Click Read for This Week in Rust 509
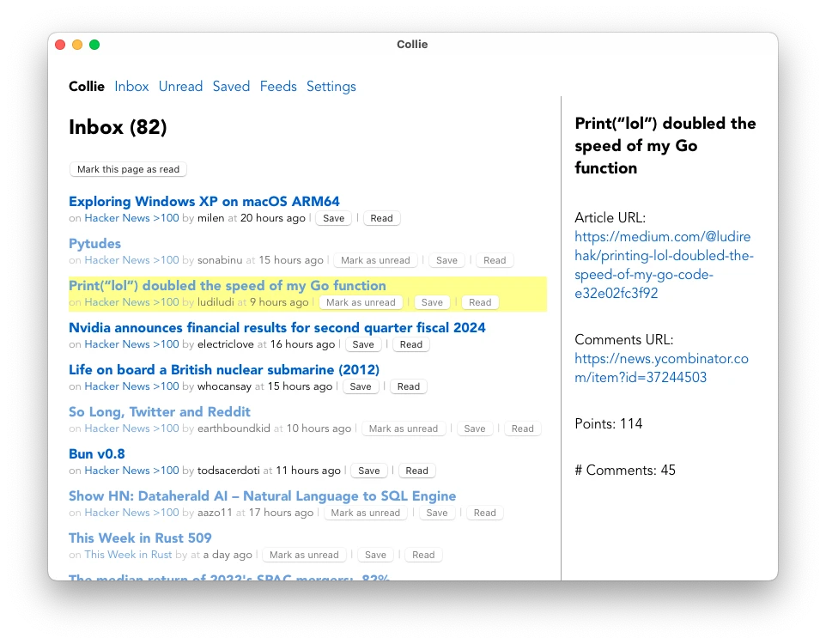Viewport: 826px width, 644px height. [423, 555]
